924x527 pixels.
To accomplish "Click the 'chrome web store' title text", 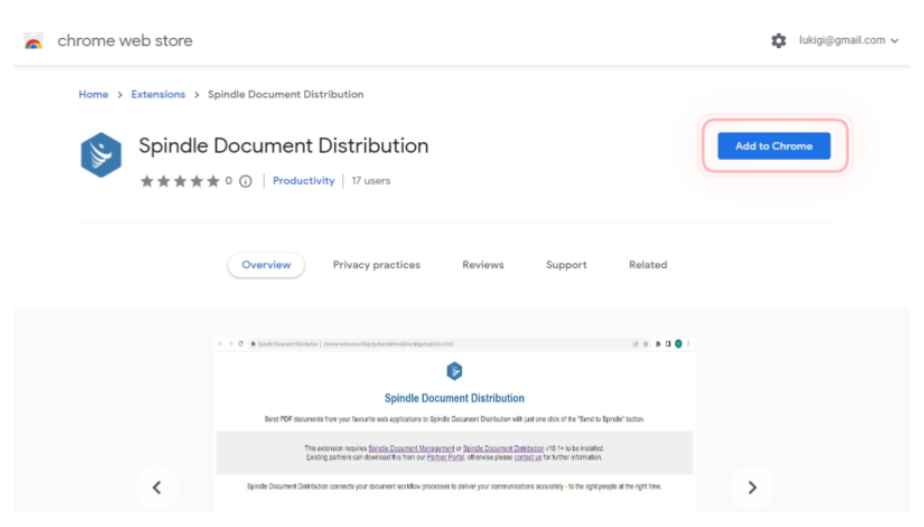I will tap(125, 41).
